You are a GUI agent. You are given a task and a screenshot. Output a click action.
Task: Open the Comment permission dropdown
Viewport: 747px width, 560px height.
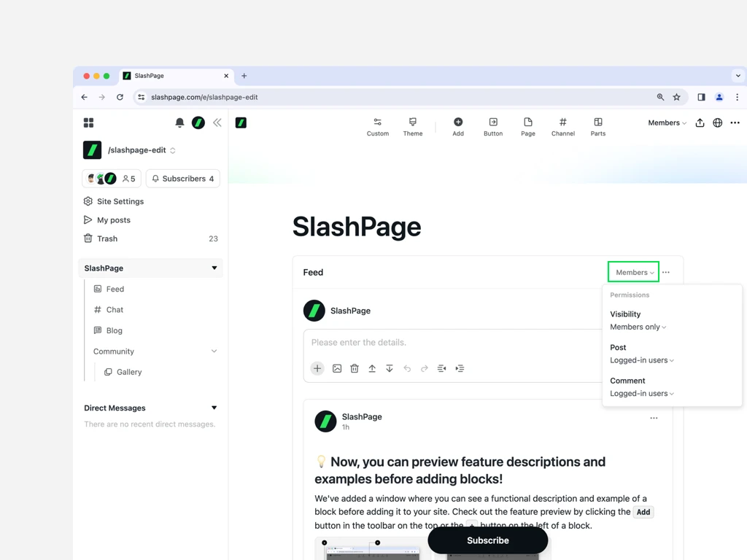642,394
